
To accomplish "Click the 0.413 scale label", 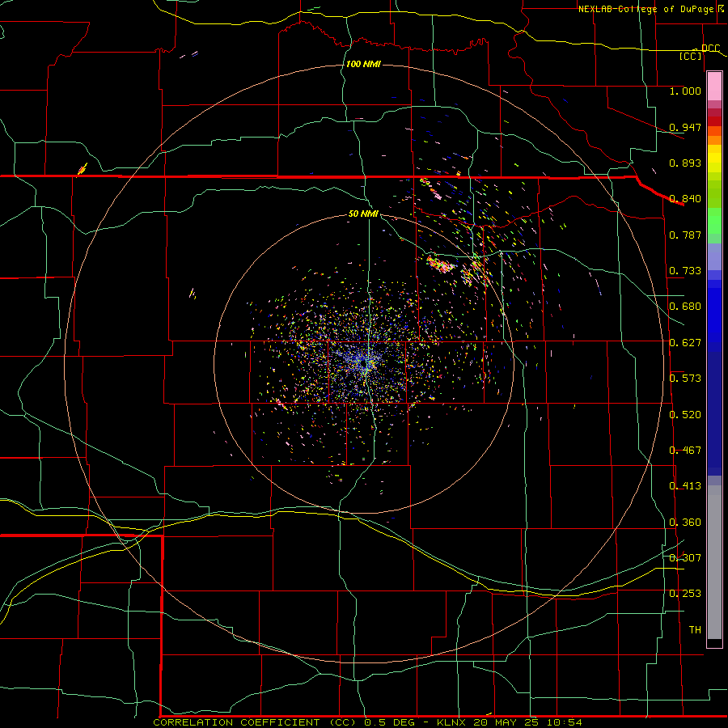I will pyautogui.click(x=685, y=486).
